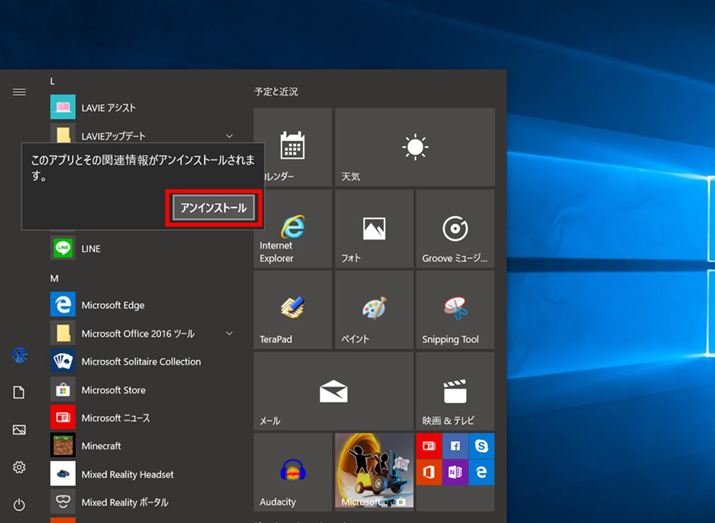This screenshot has width=715, height=523.
Task: Click the Internet Explorer tile
Action: pos(293,229)
